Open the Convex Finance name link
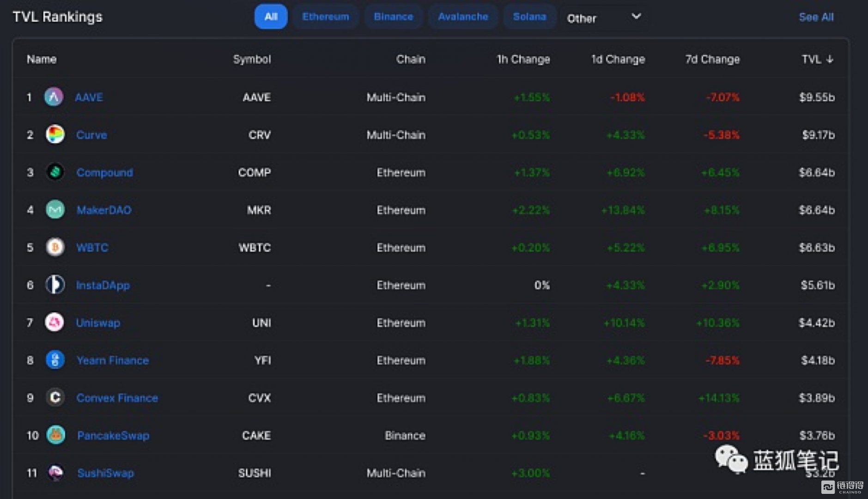This screenshot has width=868, height=499. pos(117,398)
